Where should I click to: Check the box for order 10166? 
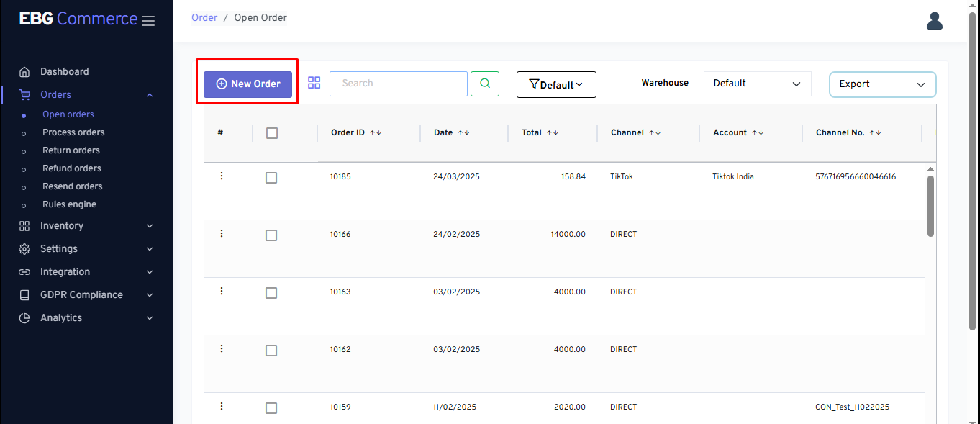[x=271, y=235]
